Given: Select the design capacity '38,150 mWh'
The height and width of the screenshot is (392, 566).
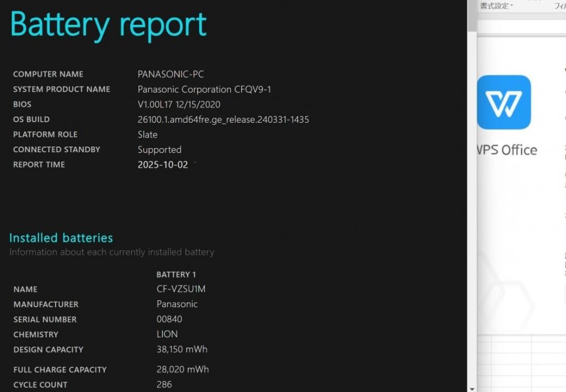Looking at the screenshot, I should click(x=182, y=350).
